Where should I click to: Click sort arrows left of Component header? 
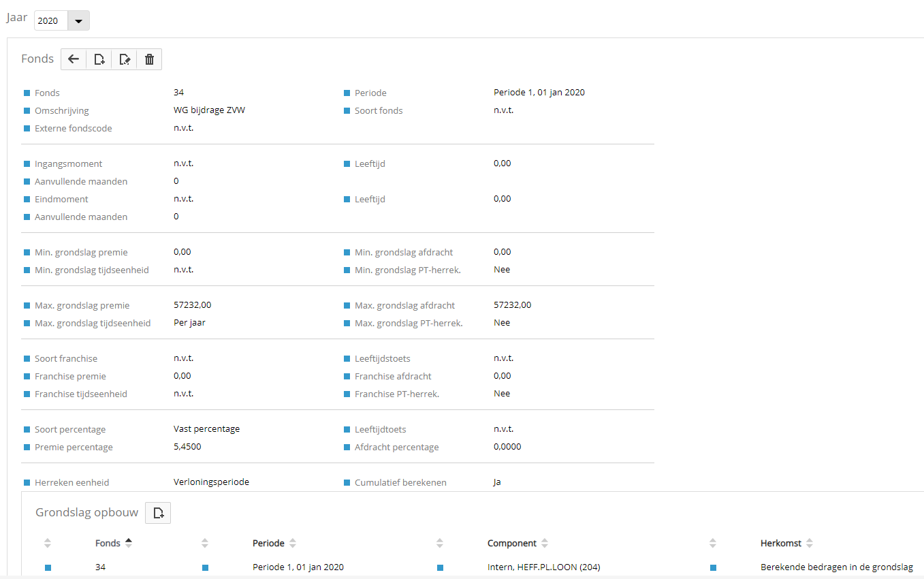[440, 543]
